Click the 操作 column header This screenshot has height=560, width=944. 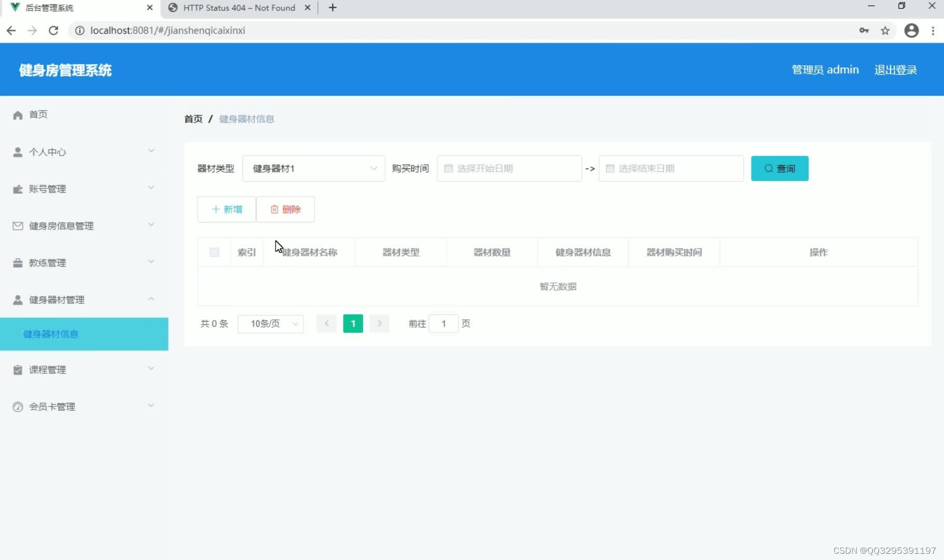[818, 253]
